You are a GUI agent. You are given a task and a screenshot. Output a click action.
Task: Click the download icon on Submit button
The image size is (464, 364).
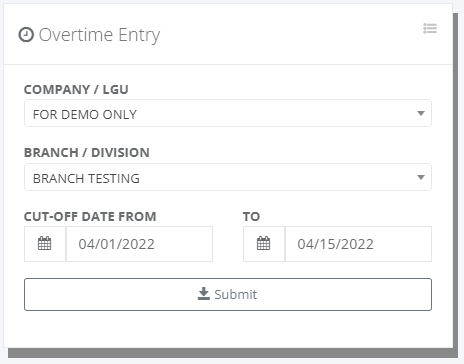tap(204, 294)
